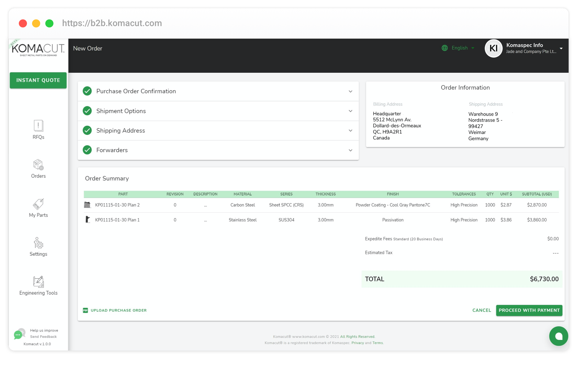Click the globe language icon
This screenshot has width=588, height=368.
pyautogui.click(x=444, y=48)
